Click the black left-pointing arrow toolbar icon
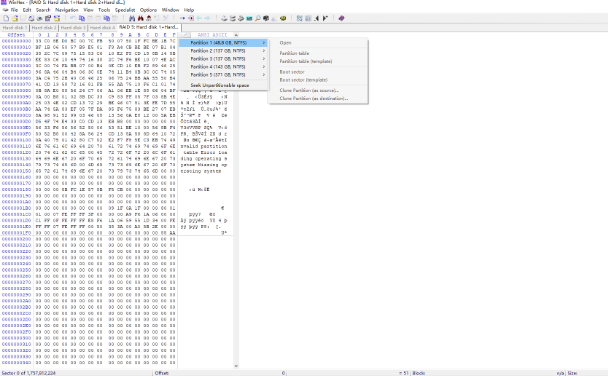Viewport: 608px width, 376px height. 316,18
